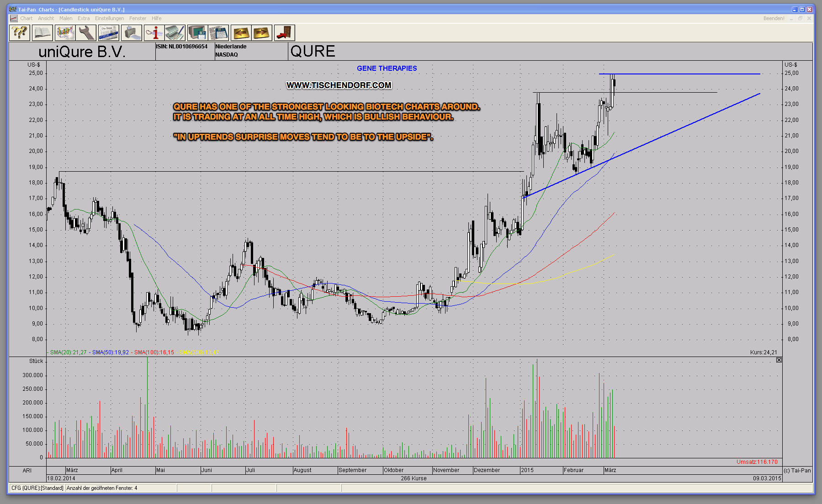Screen dimensions: 822x504
Task: Click the question marks help icon
Action: point(20,33)
